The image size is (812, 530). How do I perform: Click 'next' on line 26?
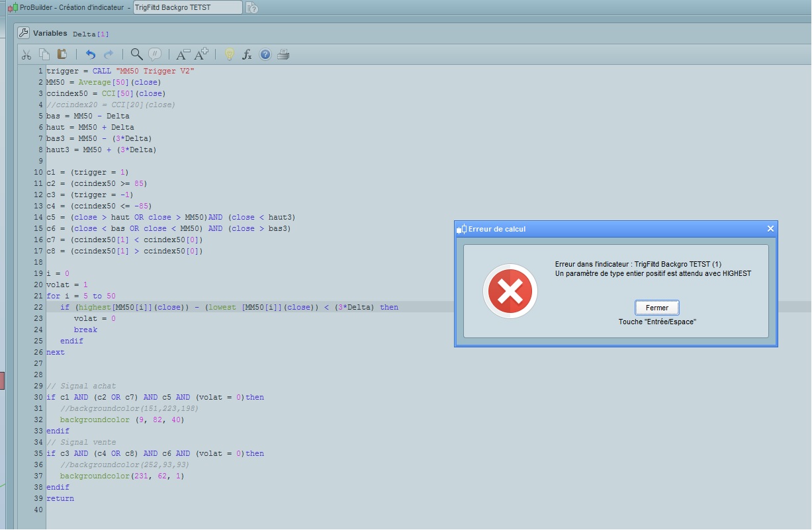[56, 352]
